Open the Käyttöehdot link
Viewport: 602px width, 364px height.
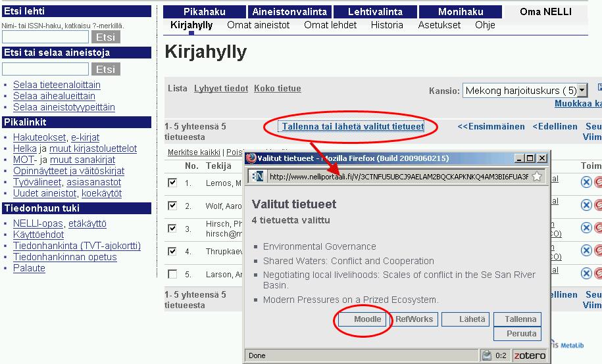[38, 235]
